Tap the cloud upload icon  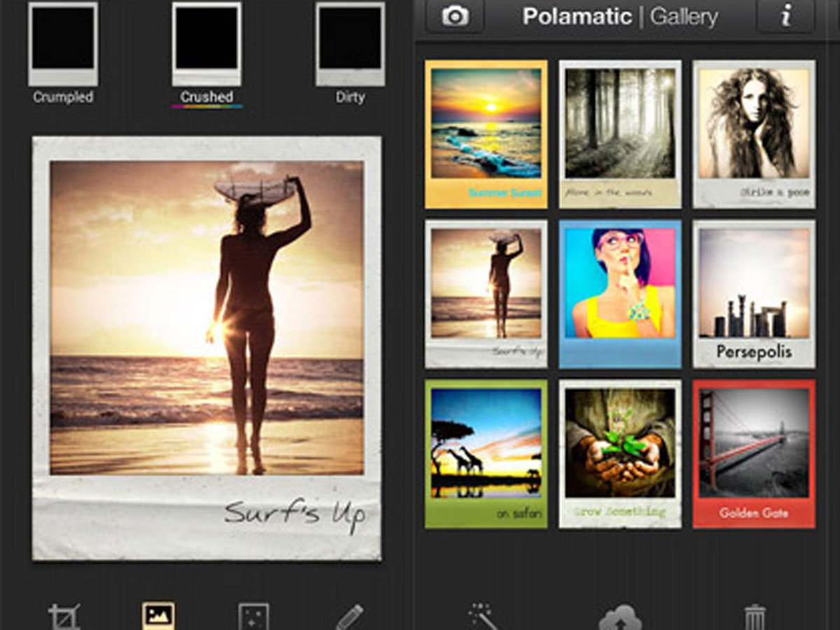[x=620, y=617]
